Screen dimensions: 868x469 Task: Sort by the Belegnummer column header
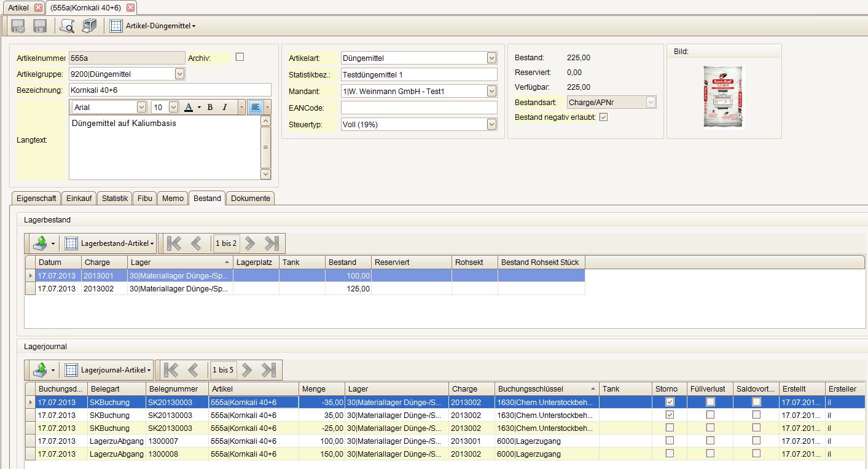pyautogui.click(x=176, y=388)
